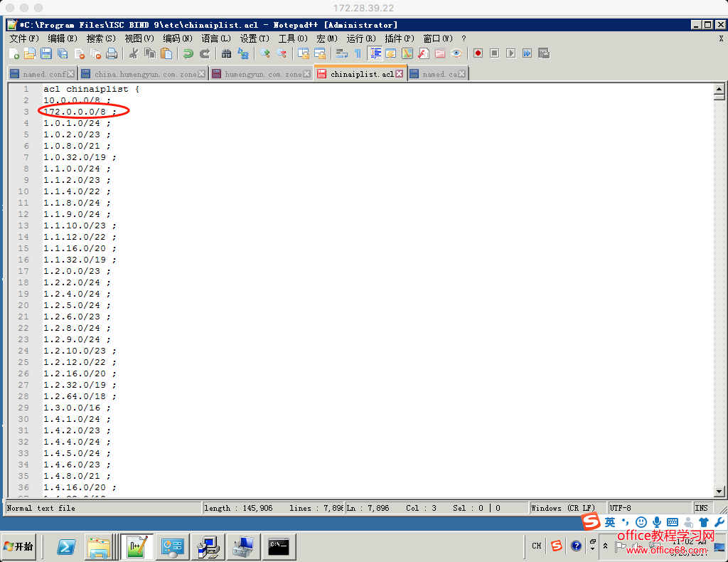Open the command prompt in taskbar

[x=279, y=546]
